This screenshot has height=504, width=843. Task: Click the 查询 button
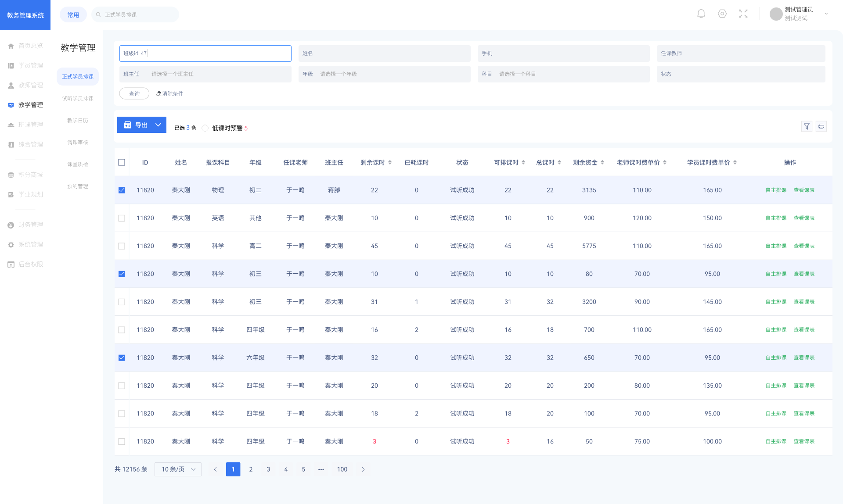(134, 93)
